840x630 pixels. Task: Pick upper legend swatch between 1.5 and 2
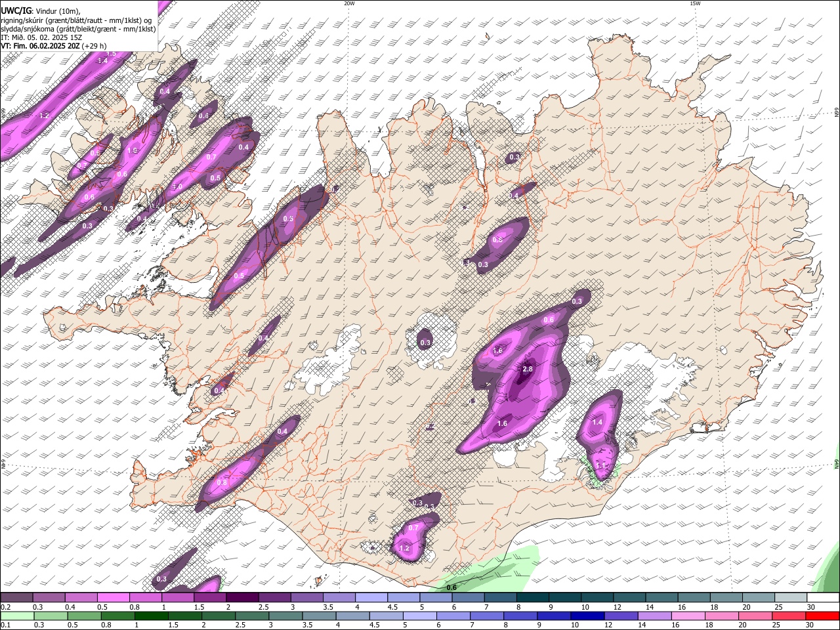[210, 598]
